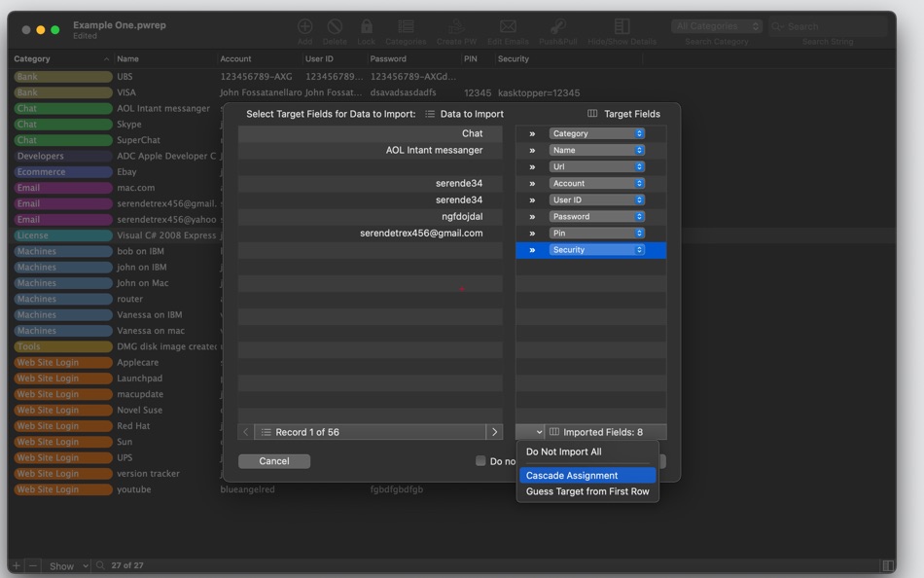Open the All Categories search category dropdown
924x578 pixels.
(x=717, y=26)
